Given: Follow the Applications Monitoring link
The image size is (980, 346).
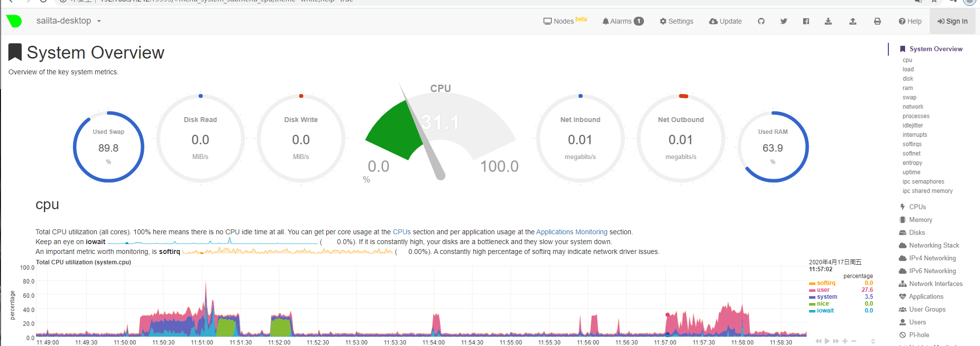Looking at the screenshot, I should pos(572,232).
